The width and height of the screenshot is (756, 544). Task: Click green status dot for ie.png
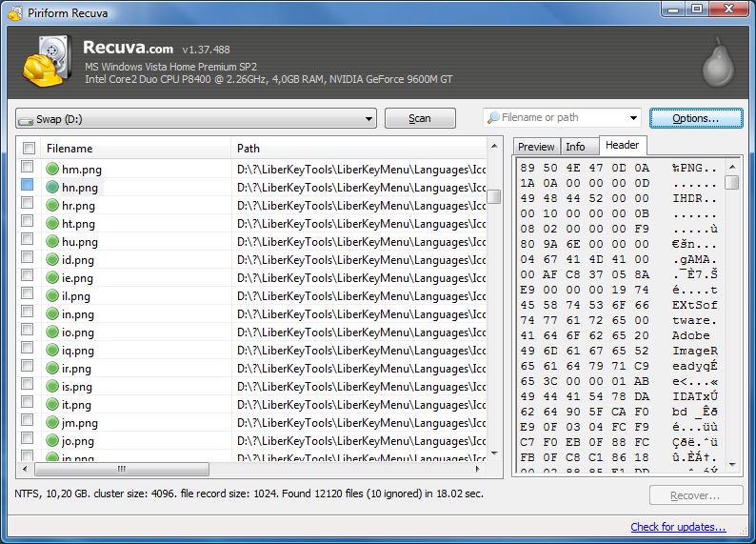click(x=52, y=277)
